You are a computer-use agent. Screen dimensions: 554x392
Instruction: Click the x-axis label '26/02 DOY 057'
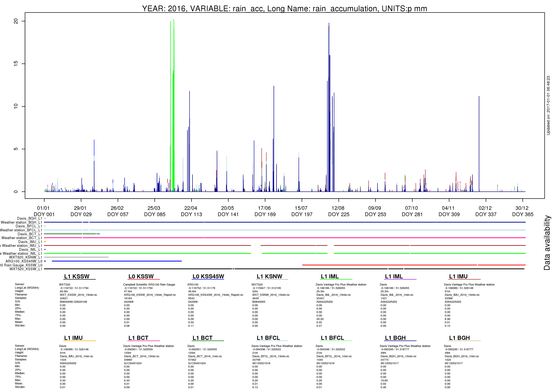coord(118,211)
